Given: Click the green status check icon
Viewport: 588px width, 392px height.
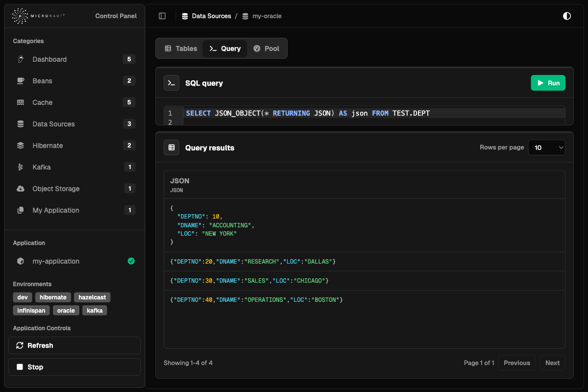Looking at the screenshot, I should (x=131, y=261).
